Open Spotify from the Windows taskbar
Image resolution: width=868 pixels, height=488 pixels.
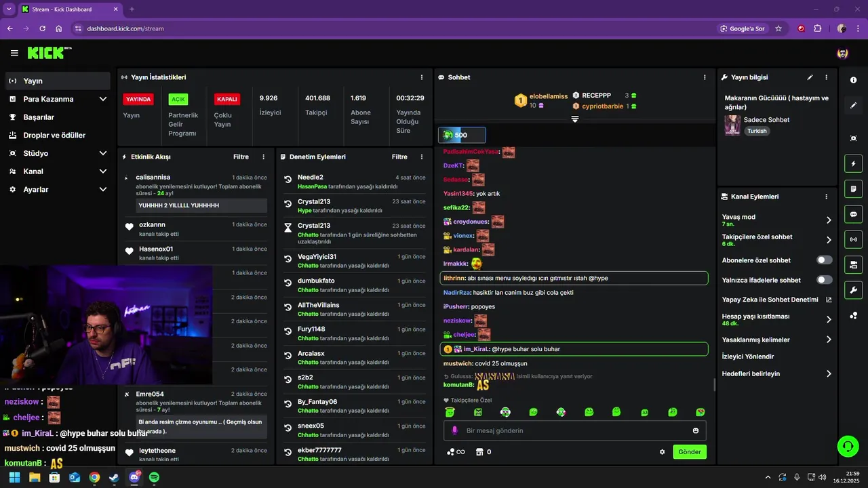[x=154, y=477]
